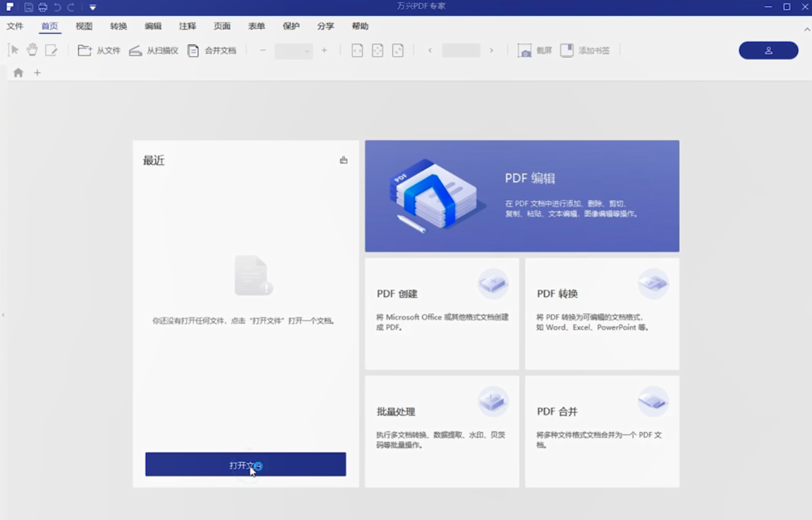This screenshot has height=520, width=812.
Task: Click the home tab icon
Action: click(18, 73)
